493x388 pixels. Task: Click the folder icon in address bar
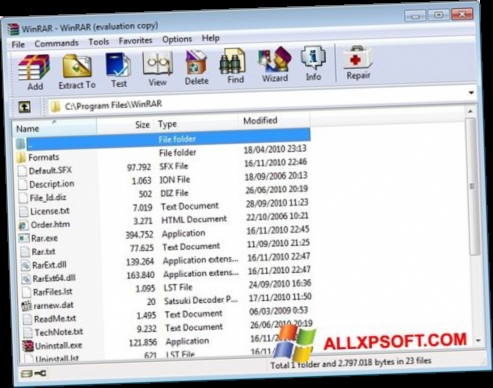tap(55, 107)
